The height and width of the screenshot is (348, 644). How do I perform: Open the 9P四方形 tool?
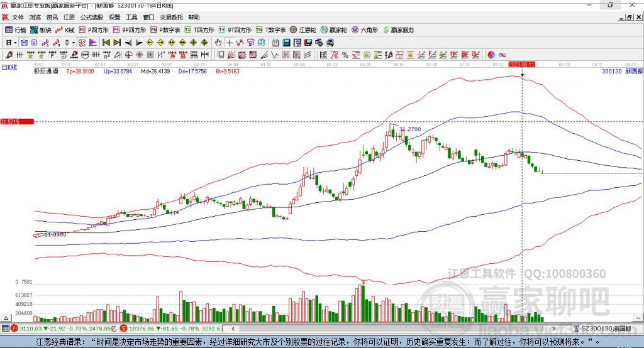130,30
